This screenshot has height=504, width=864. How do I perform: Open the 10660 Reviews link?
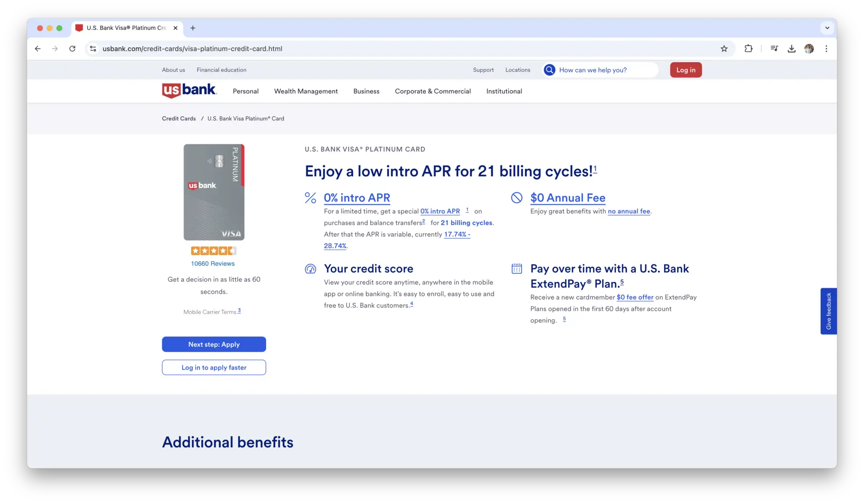pyautogui.click(x=213, y=264)
